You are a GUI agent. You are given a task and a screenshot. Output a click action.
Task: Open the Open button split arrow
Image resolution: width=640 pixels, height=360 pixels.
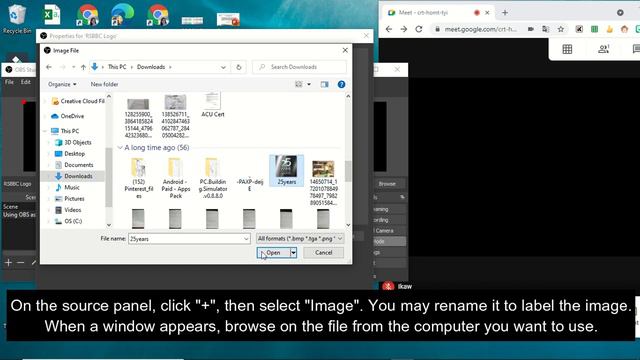point(293,253)
